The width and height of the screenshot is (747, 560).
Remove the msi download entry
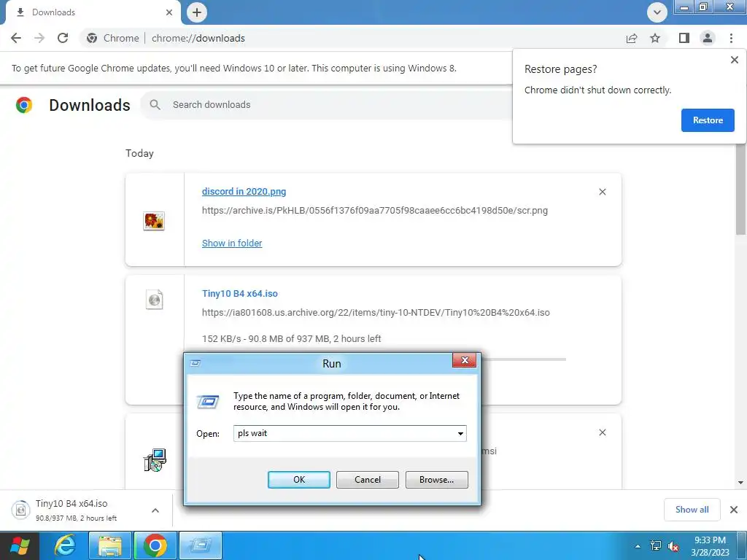(x=602, y=432)
